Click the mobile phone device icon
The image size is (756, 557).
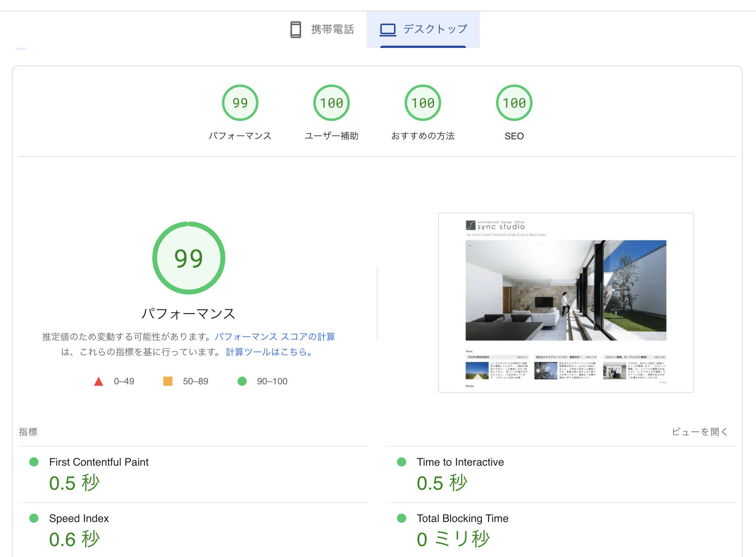(295, 29)
